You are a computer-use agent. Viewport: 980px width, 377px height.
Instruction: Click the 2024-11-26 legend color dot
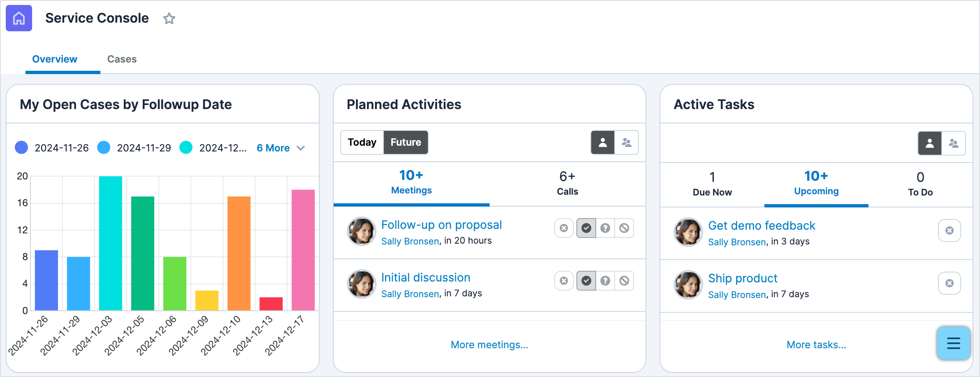point(21,148)
